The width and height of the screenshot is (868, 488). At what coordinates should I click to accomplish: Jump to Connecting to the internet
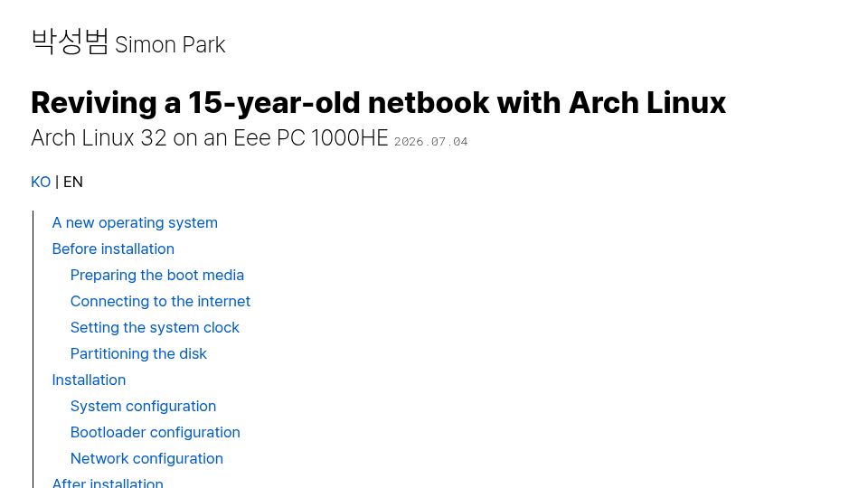point(160,301)
